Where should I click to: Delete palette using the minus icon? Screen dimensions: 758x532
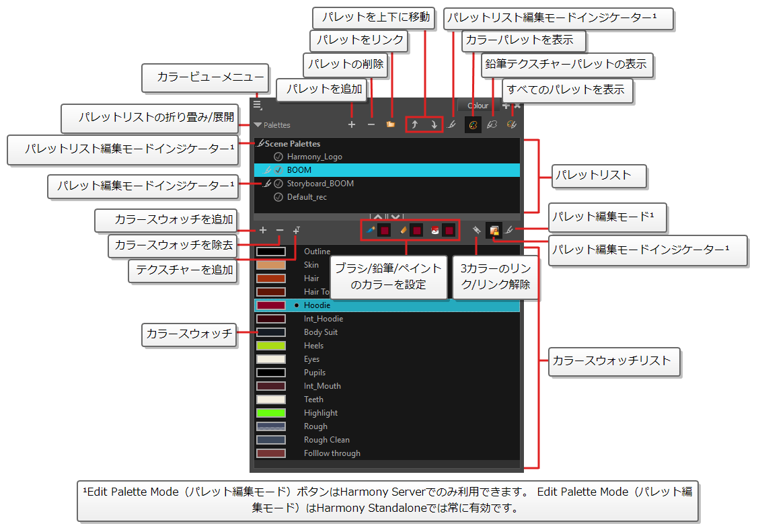[x=371, y=124]
